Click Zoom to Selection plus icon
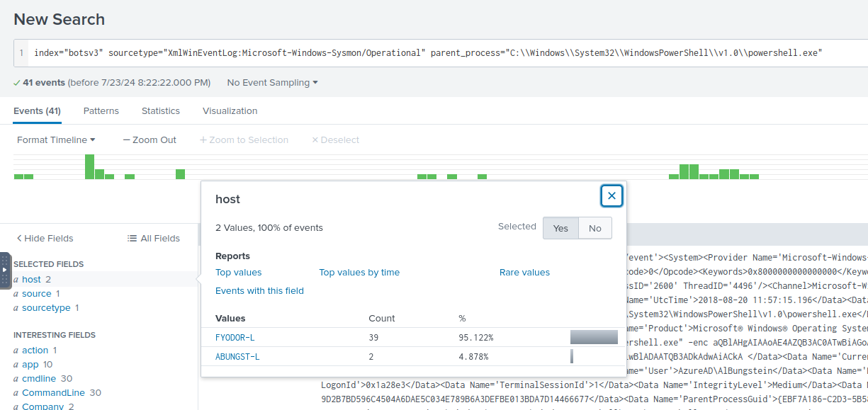Viewport: 868px width, 410px height. tap(203, 140)
